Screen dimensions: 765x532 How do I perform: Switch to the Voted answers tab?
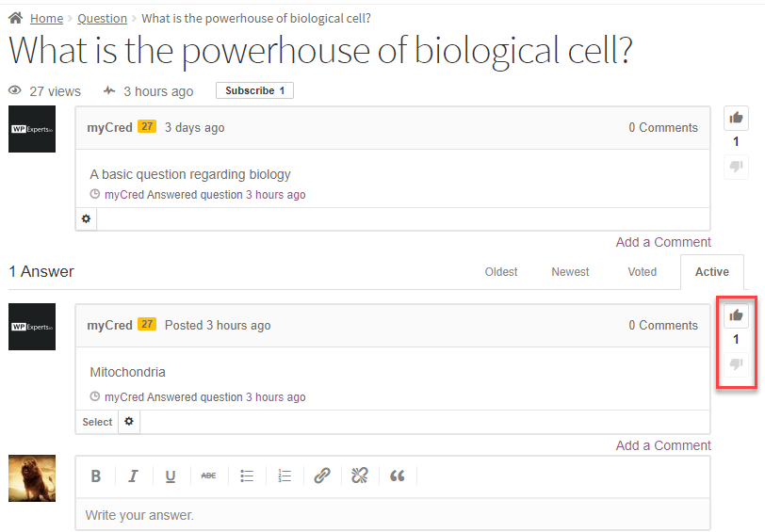point(642,272)
